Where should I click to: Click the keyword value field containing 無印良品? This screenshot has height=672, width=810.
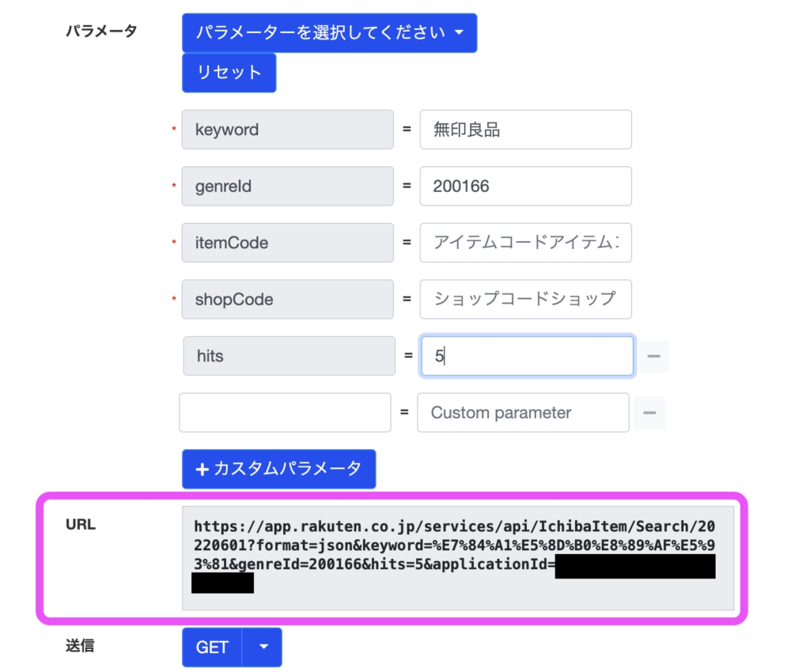click(x=525, y=130)
